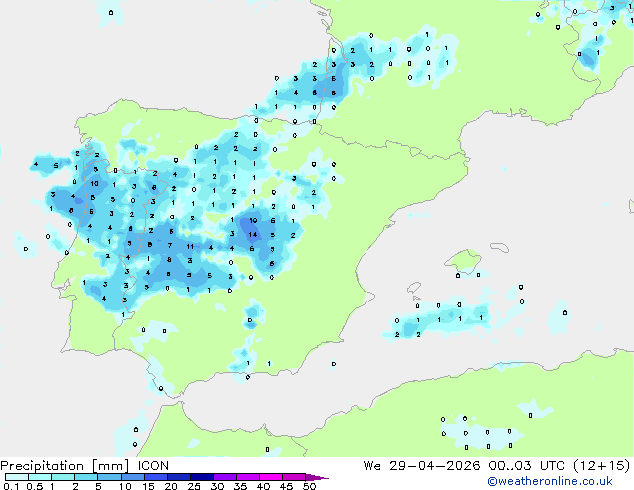Click the "45" legend scale label

[286, 486]
